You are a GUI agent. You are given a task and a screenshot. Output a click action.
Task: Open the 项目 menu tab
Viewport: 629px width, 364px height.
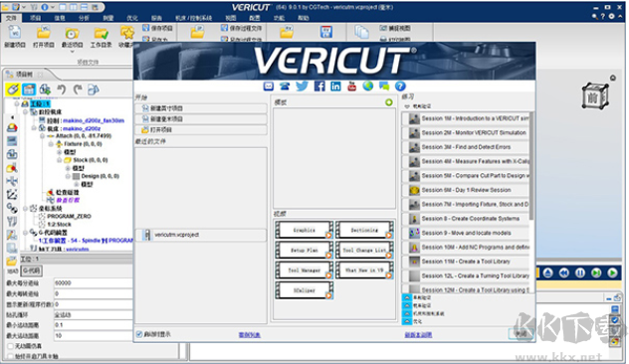35,18
